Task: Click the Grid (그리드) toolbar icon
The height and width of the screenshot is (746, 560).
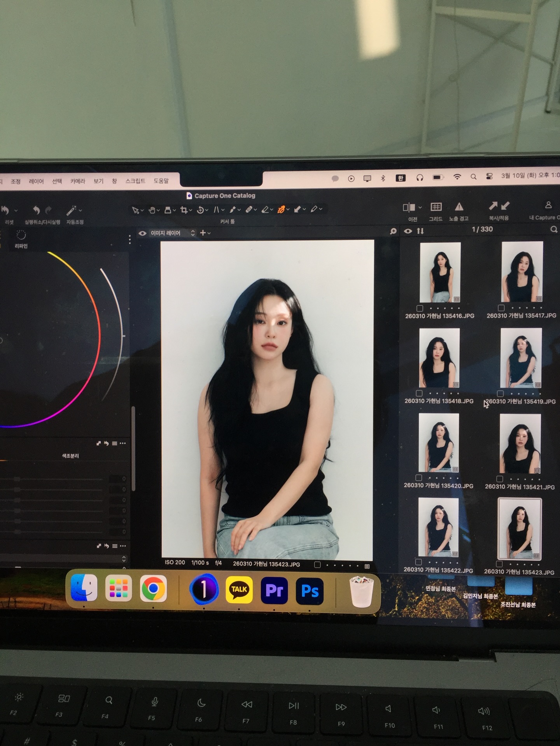Action: (436, 207)
